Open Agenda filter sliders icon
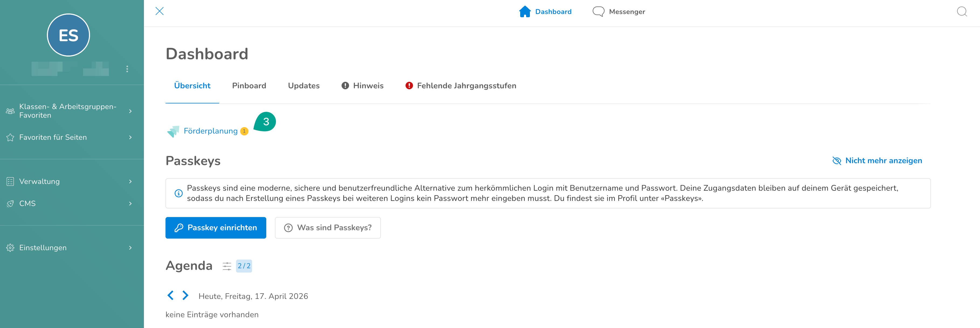Image resolution: width=980 pixels, height=328 pixels. click(227, 266)
